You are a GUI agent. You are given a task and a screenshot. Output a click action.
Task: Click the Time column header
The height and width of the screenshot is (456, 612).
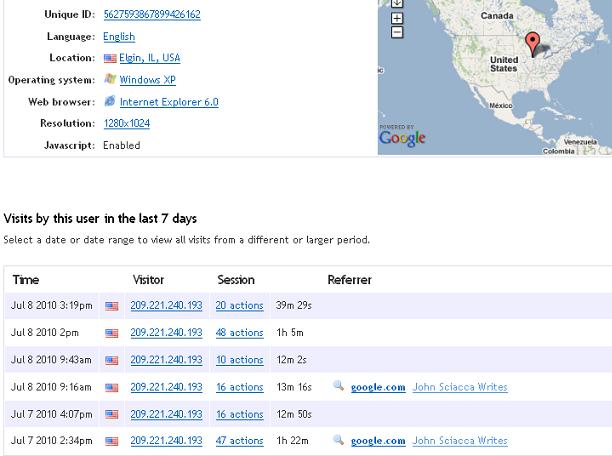(26, 280)
